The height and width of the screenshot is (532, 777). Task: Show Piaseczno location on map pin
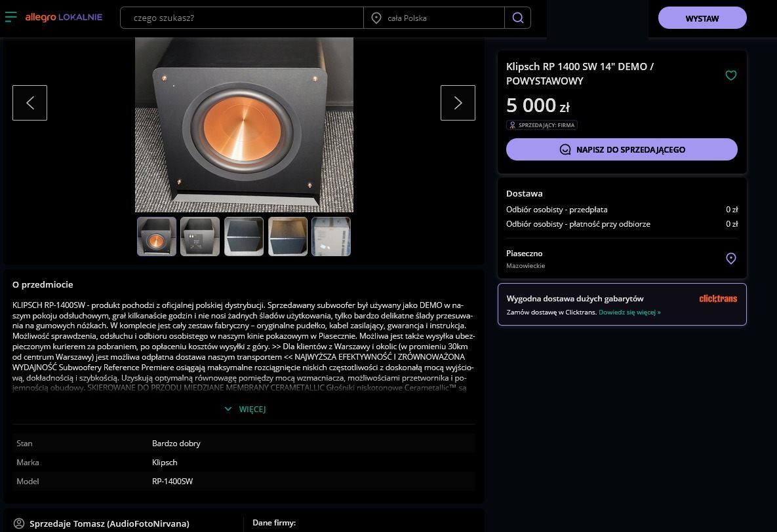(731, 259)
